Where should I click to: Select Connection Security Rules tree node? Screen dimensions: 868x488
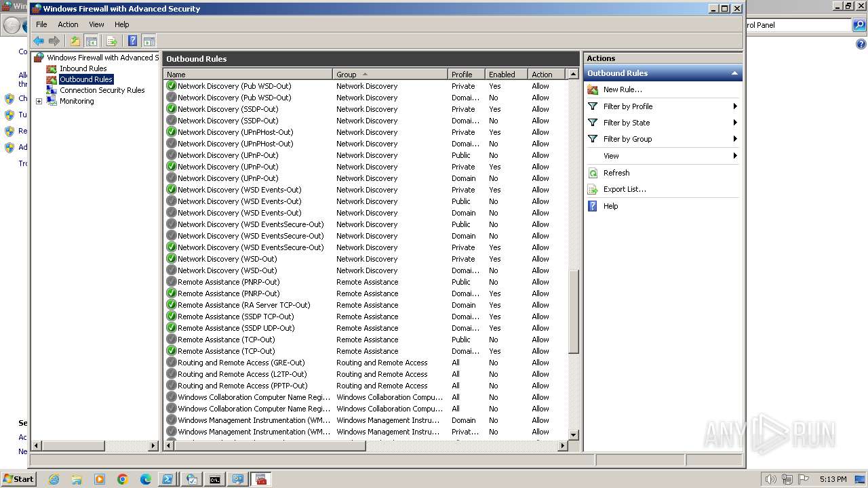(102, 90)
